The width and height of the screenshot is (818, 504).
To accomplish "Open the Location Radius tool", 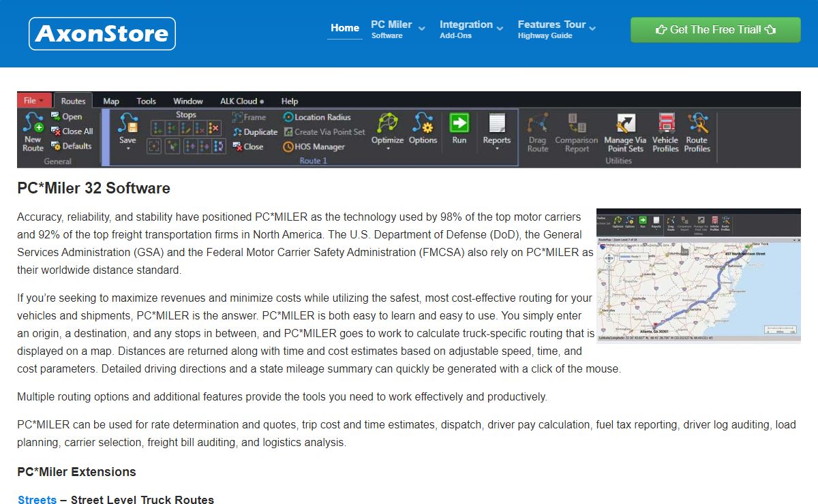I will pyautogui.click(x=317, y=117).
